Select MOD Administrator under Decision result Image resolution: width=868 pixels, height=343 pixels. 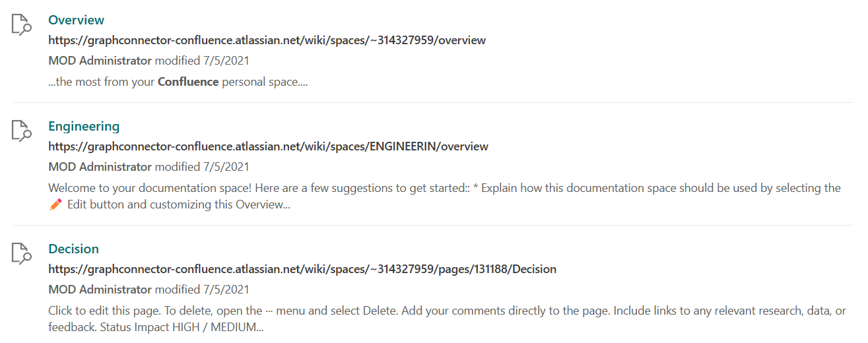[x=100, y=290]
